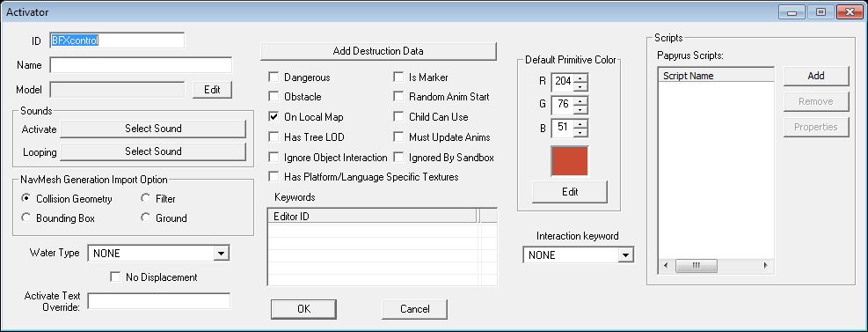Viewport: 868px width, 332px height.
Task: Confirm the dialog with OK
Action: point(303,309)
